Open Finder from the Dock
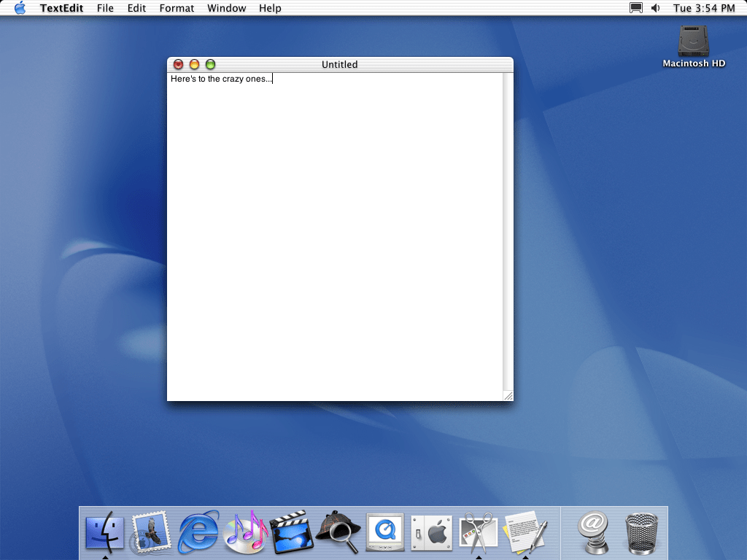 (105, 532)
